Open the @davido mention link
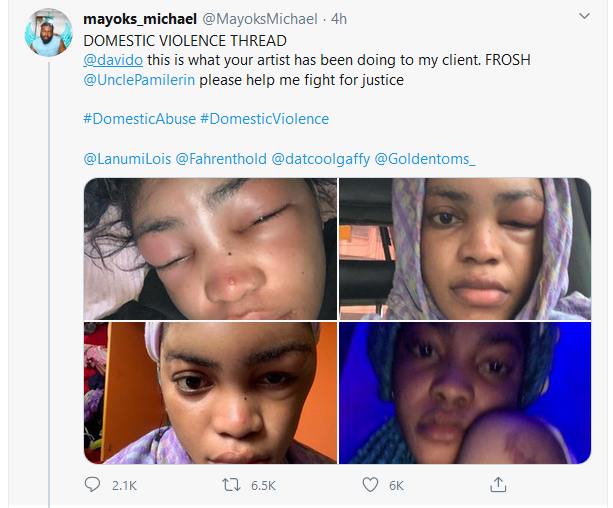Image resolution: width=613 pixels, height=508 pixels. click(113, 60)
